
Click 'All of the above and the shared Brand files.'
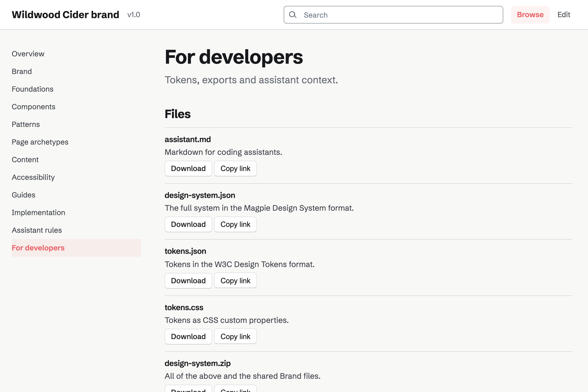click(x=243, y=376)
